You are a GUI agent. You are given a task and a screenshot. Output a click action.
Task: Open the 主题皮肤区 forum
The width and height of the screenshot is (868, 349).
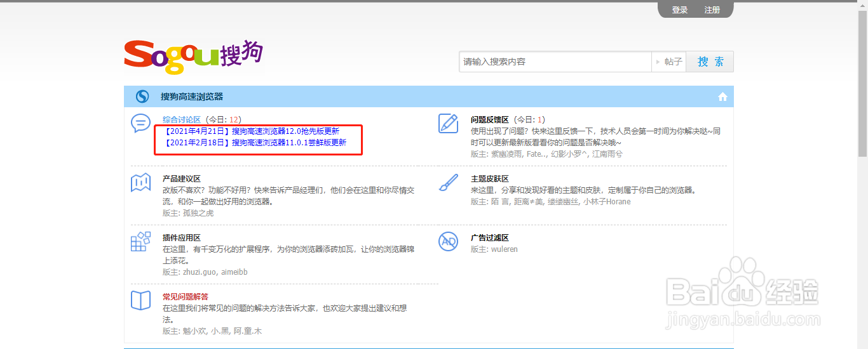tap(490, 179)
